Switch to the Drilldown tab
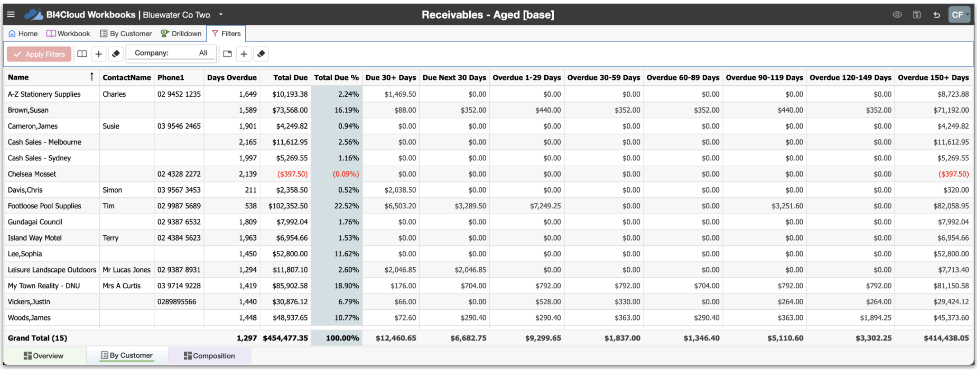Image resolution: width=980 pixels, height=373 pixels. click(181, 33)
